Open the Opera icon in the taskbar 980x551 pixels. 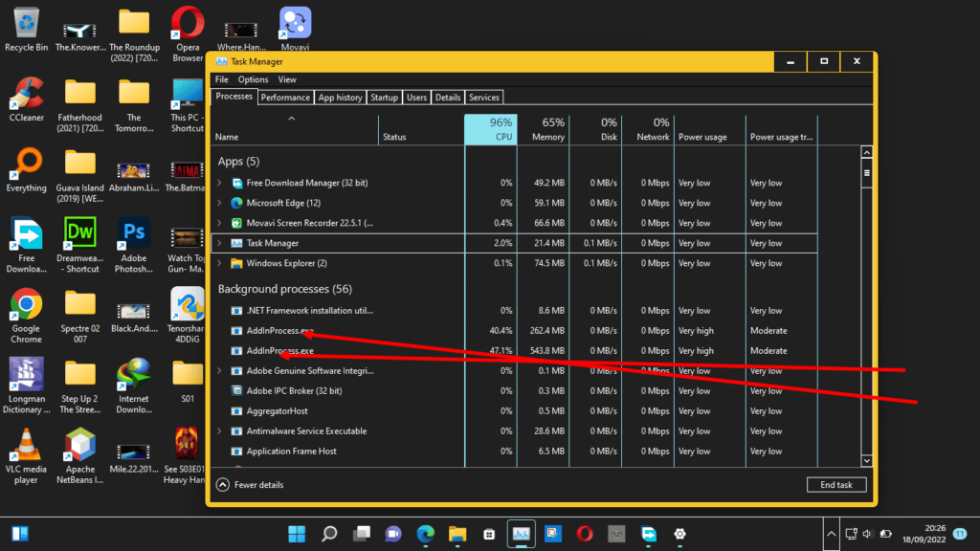pos(585,534)
